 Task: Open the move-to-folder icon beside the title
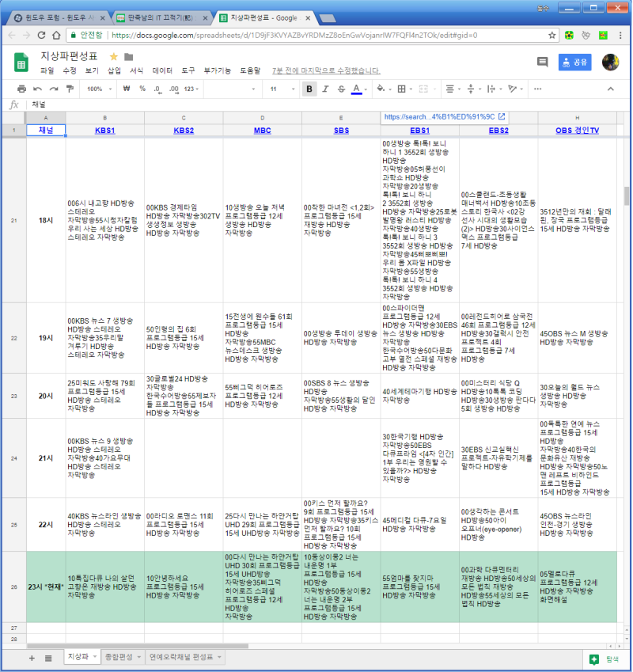click(128, 56)
